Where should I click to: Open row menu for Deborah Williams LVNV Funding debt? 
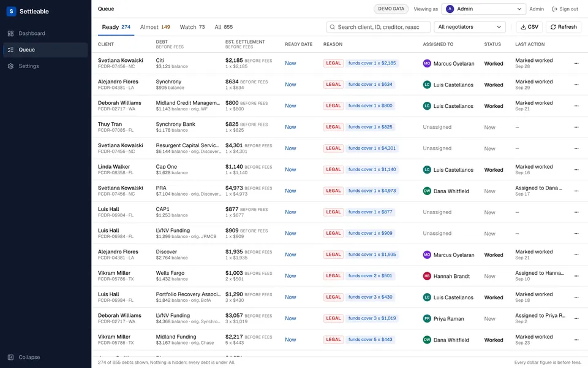576,318
